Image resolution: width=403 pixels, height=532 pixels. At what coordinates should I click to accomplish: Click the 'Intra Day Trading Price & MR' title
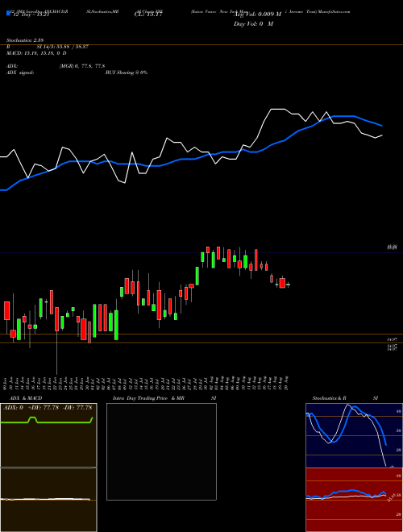pyautogui.click(x=148, y=398)
